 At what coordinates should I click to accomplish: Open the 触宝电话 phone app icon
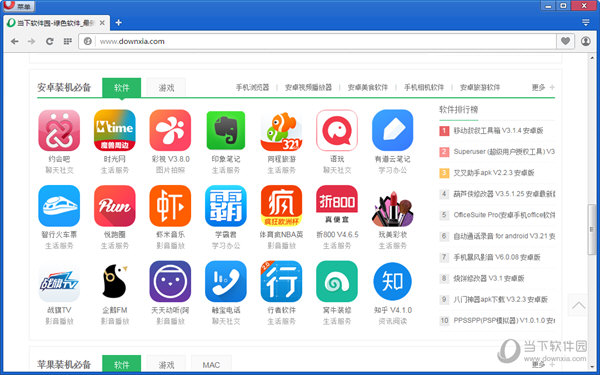[226, 282]
